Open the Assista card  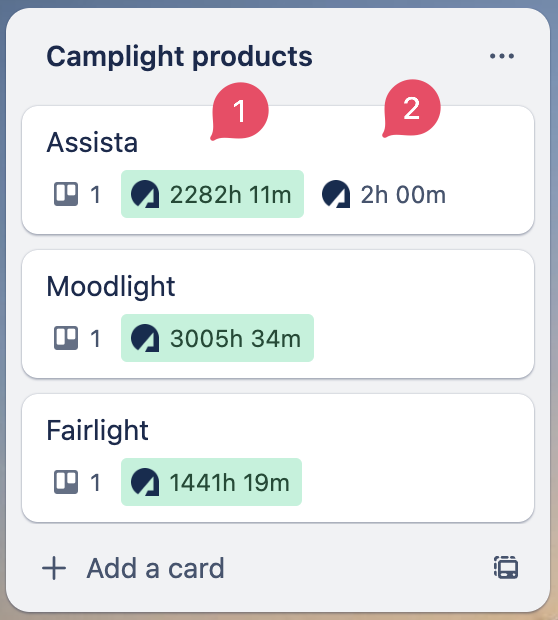pyautogui.click(x=278, y=170)
